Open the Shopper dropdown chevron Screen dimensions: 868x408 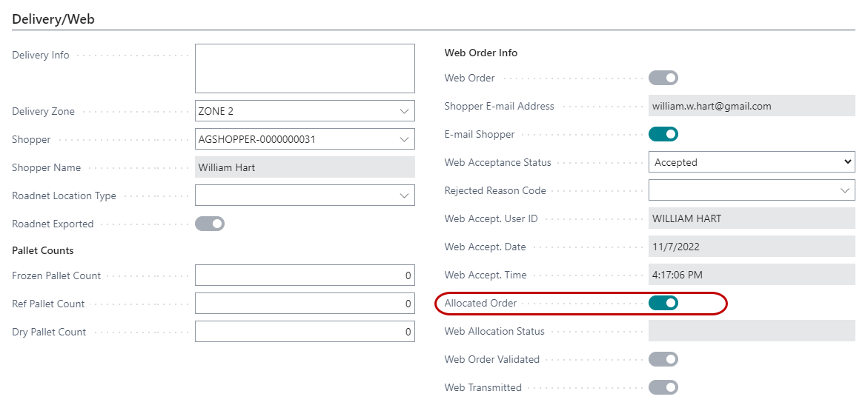404,139
